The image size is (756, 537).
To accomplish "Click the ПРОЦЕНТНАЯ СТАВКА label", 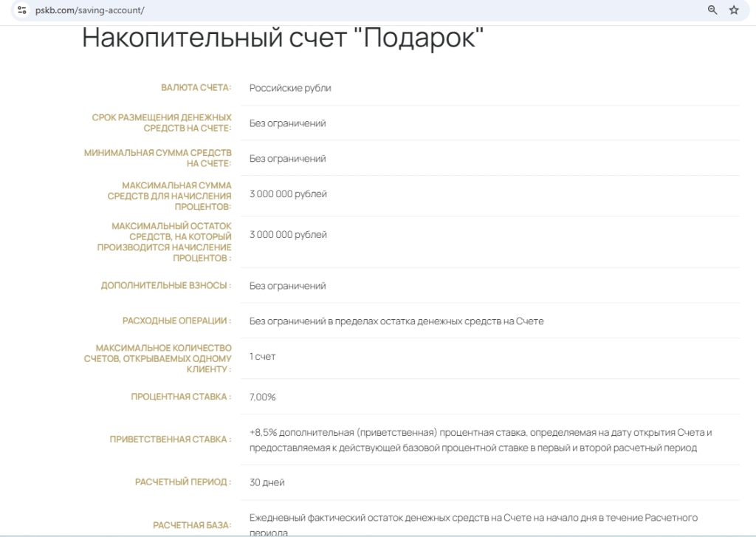I will tap(181, 397).
